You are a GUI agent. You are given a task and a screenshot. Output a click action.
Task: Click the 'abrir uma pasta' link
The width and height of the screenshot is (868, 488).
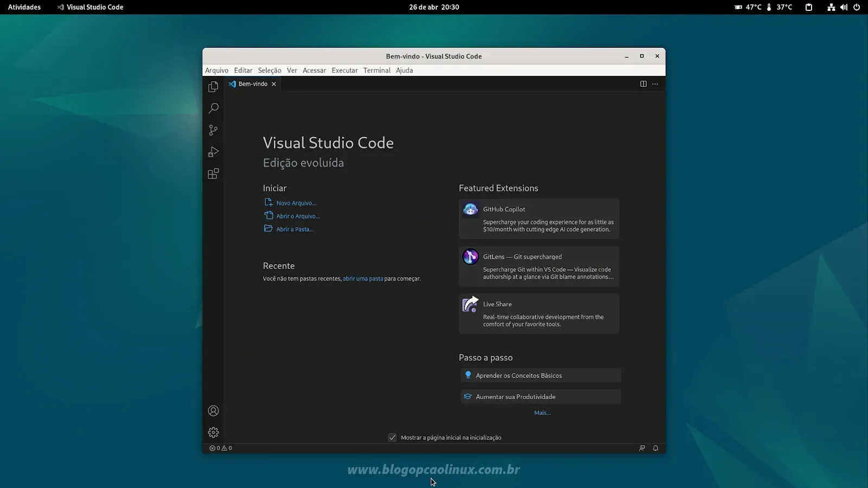[x=363, y=279]
